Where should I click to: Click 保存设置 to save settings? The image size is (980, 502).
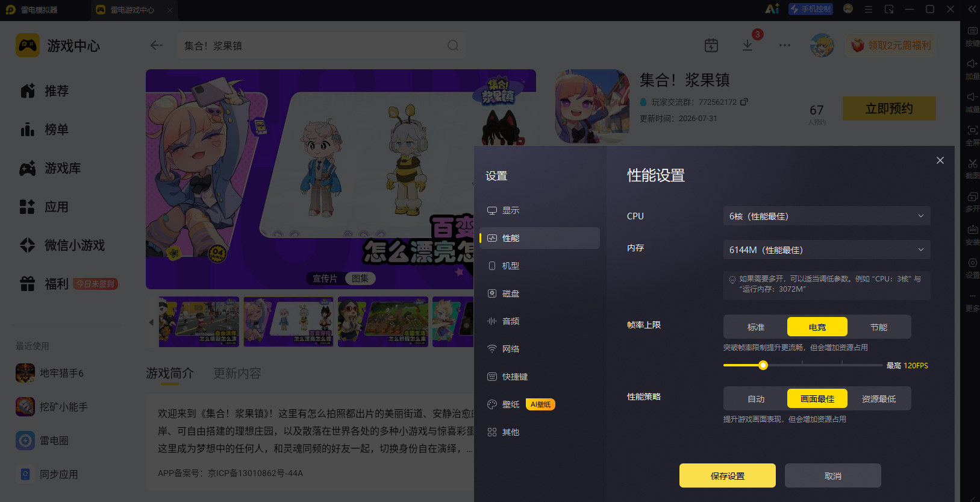[x=728, y=475]
